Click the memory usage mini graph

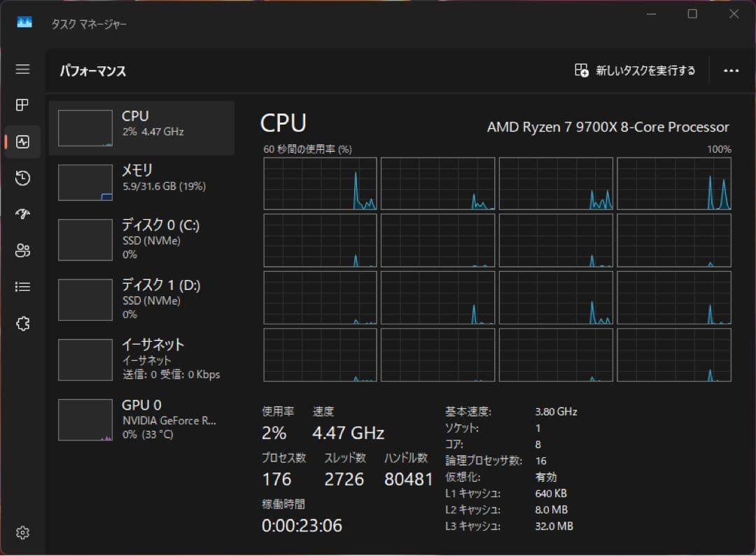(x=85, y=182)
